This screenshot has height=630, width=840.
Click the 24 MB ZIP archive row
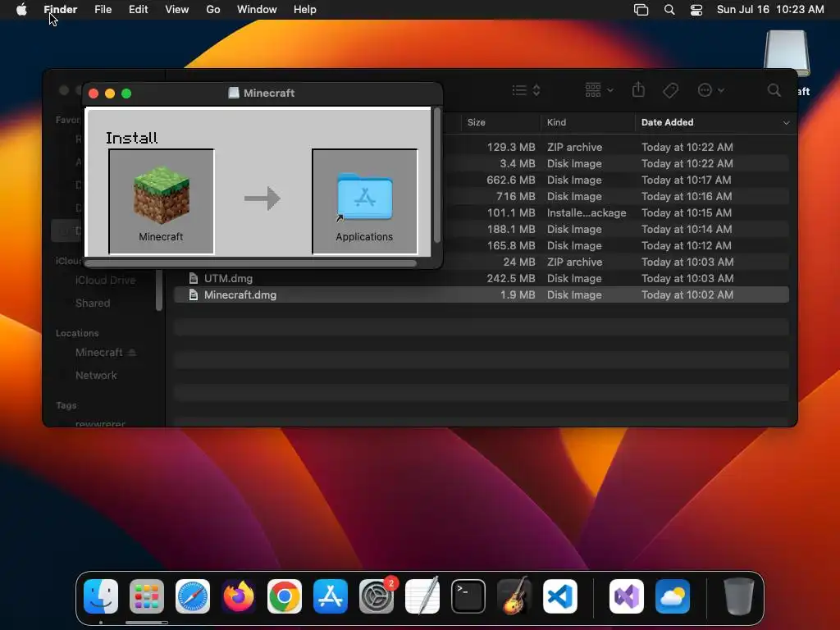coord(616,262)
